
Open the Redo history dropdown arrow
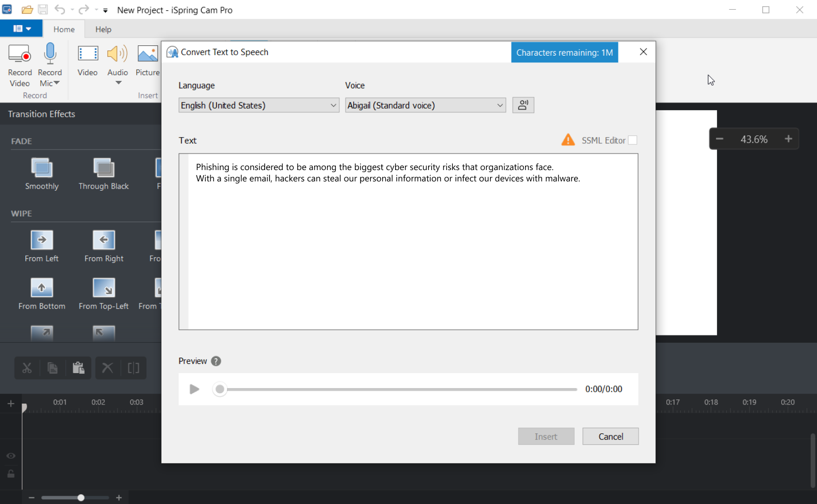[96, 10]
